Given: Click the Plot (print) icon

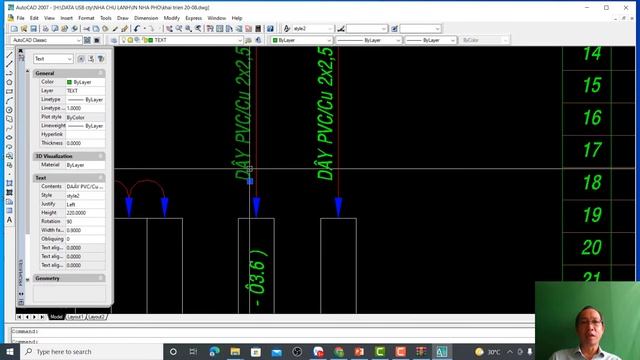Looking at the screenshot, I should pyautogui.click(x=45, y=29).
